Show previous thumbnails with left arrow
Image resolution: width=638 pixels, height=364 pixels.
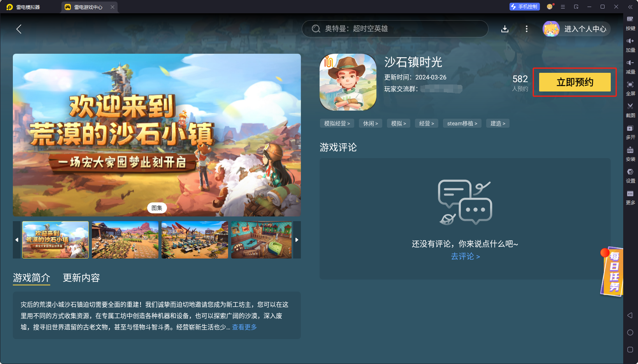(x=17, y=240)
